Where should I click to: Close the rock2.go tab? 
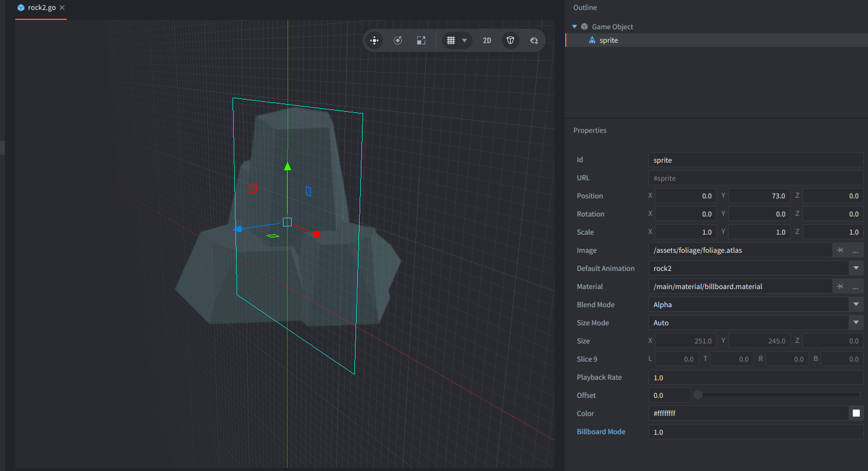62,8
